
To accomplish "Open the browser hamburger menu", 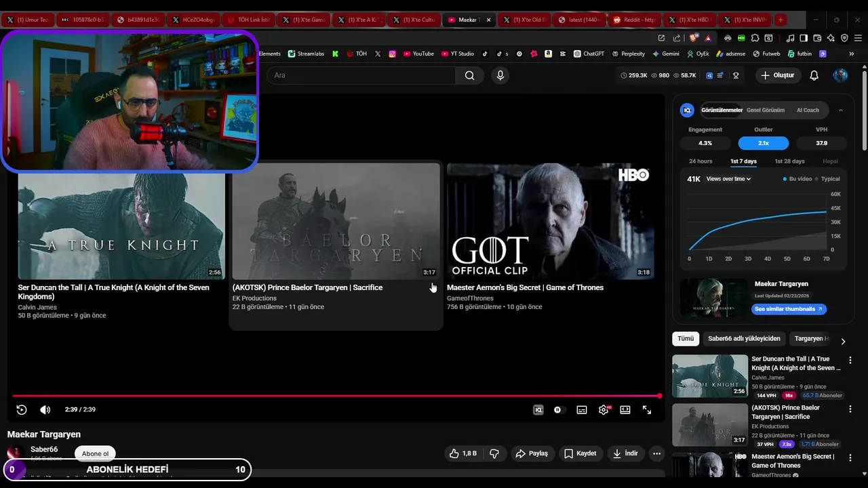I will (x=858, y=38).
